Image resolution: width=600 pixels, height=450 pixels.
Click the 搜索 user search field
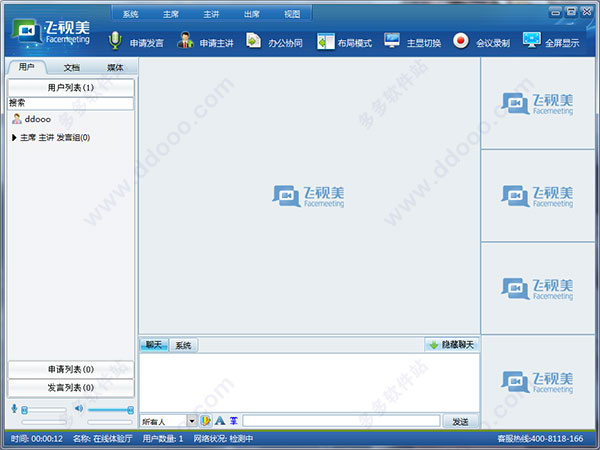click(71, 103)
